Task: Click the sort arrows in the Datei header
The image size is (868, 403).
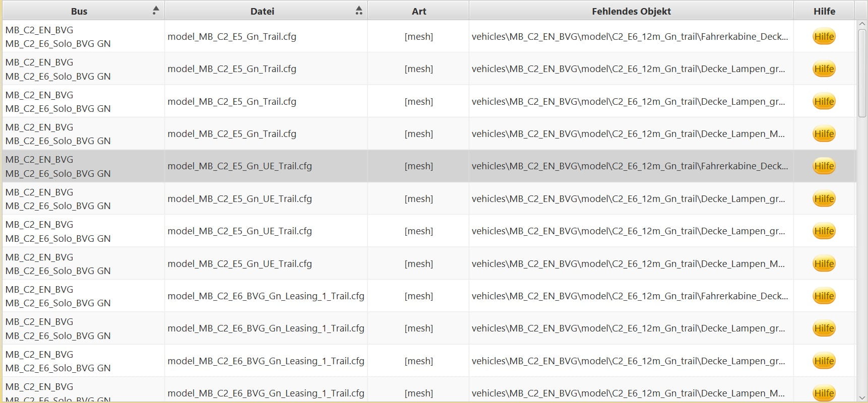Action: coord(358,11)
